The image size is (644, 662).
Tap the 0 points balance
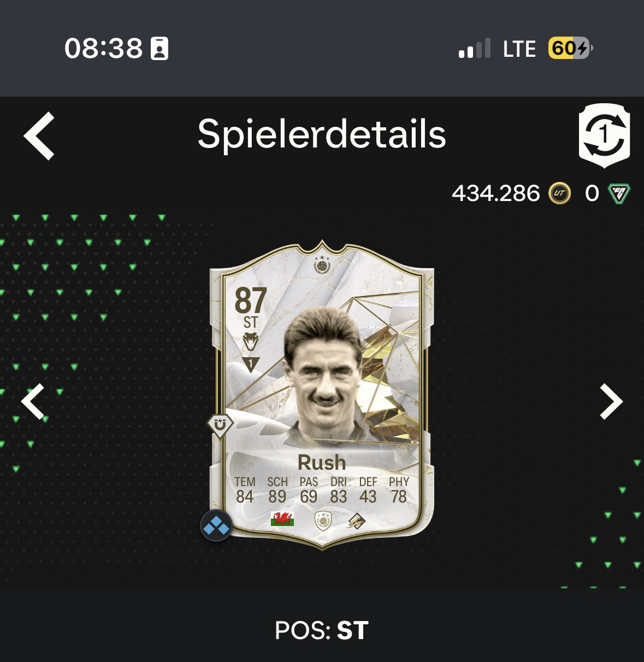(x=592, y=193)
